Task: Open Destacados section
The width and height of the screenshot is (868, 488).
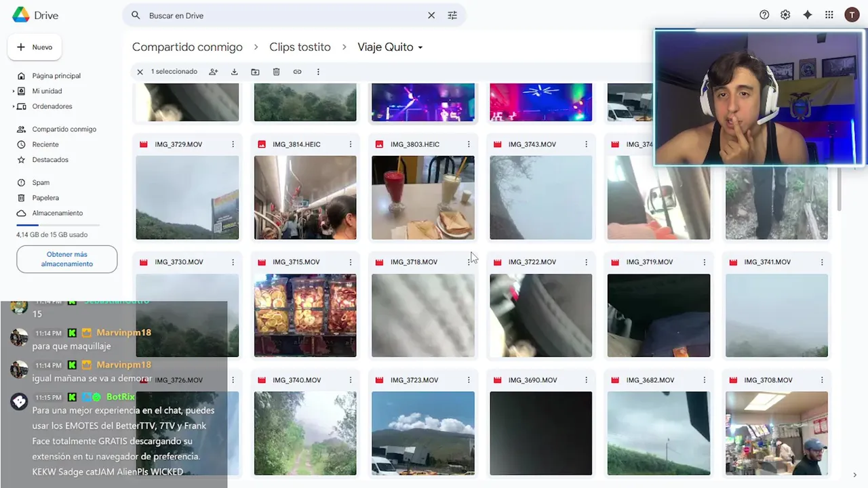Action: point(50,160)
